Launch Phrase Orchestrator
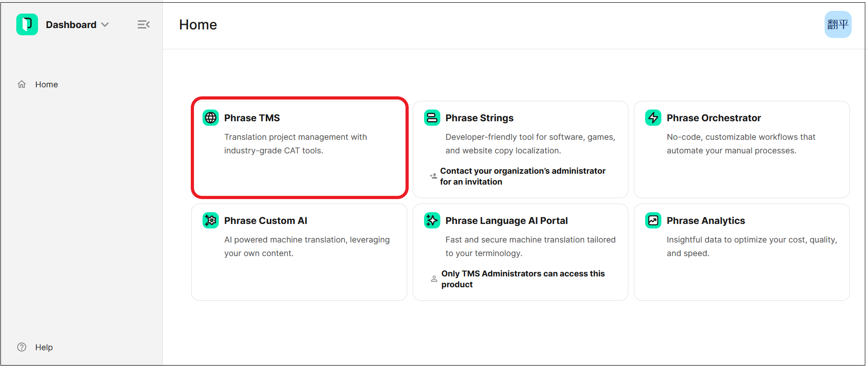 point(713,118)
